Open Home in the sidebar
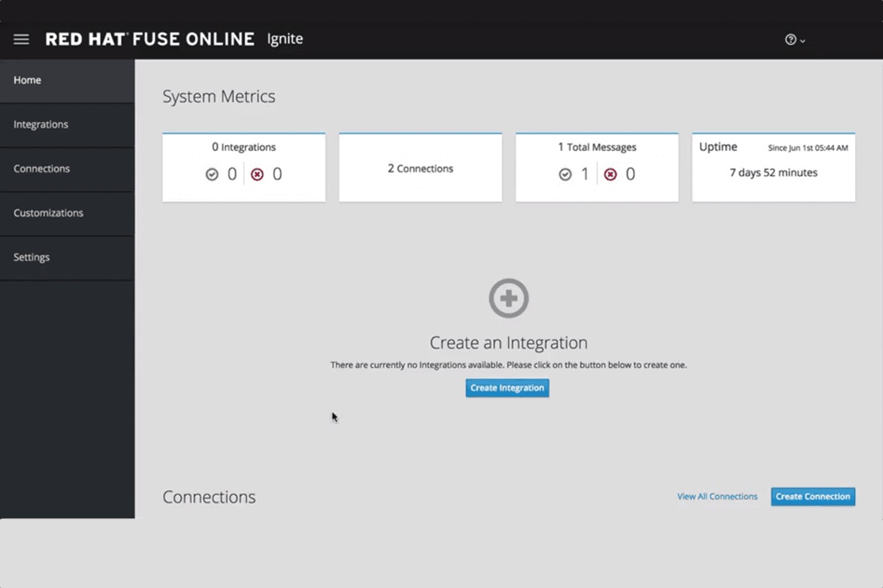This screenshot has height=588, width=883. pyautogui.click(x=67, y=80)
